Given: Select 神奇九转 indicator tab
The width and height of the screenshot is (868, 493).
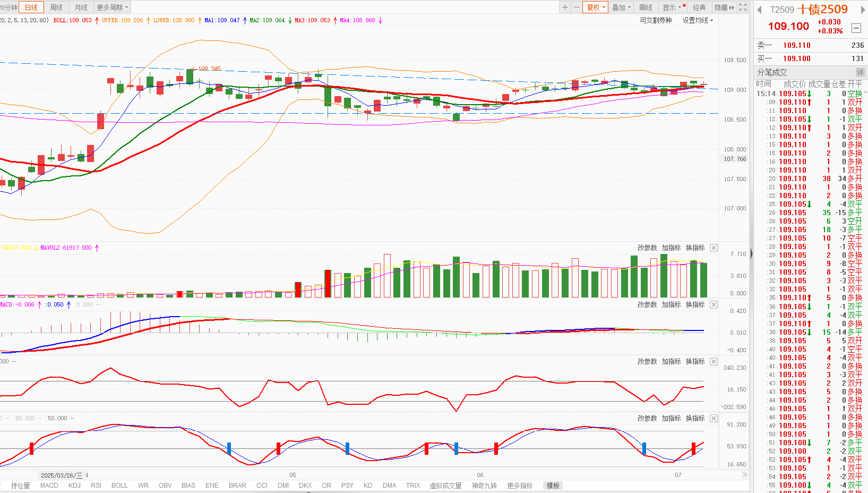Looking at the screenshot, I should pyautogui.click(x=484, y=486).
